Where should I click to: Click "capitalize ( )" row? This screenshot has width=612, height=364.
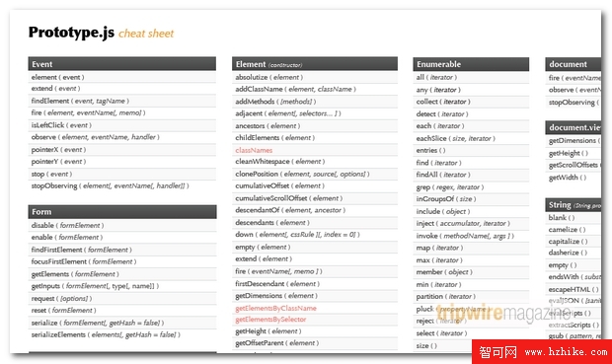click(x=573, y=242)
